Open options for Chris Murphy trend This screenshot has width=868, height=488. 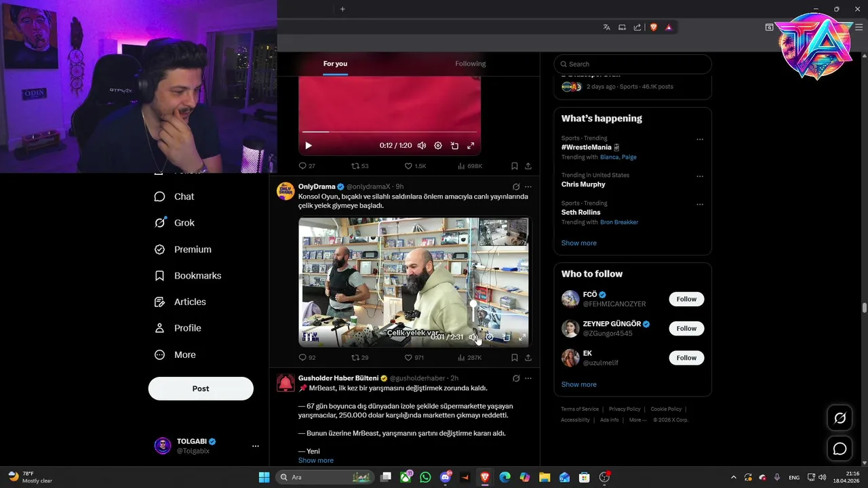point(700,176)
